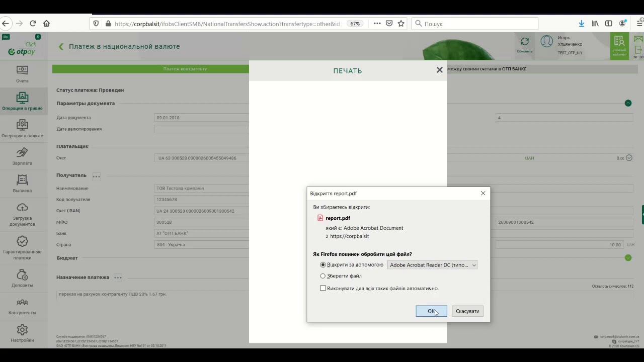Screen dimensions: 644x362
Task: Open Операции в валюте sidebar item
Action: click(22, 128)
